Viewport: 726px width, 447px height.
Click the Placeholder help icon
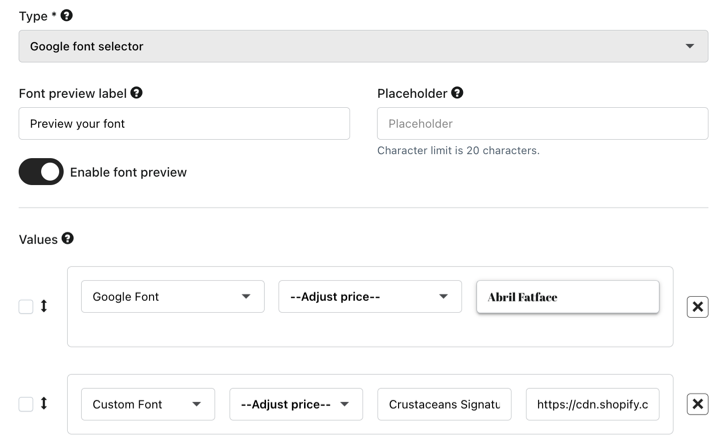(457, 93)
